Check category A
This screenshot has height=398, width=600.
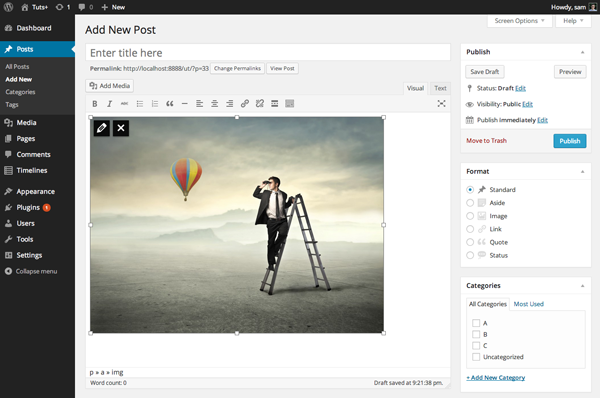(476, 323)
